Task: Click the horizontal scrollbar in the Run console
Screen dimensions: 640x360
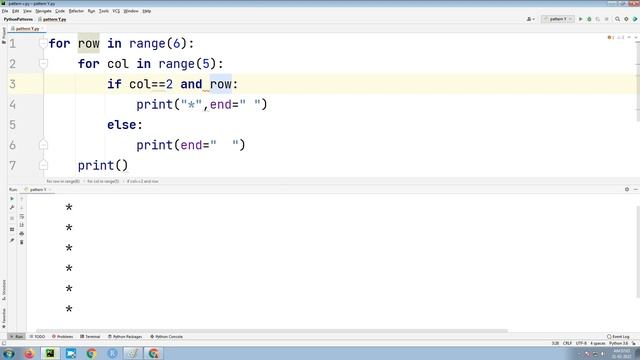Action: 271,331
